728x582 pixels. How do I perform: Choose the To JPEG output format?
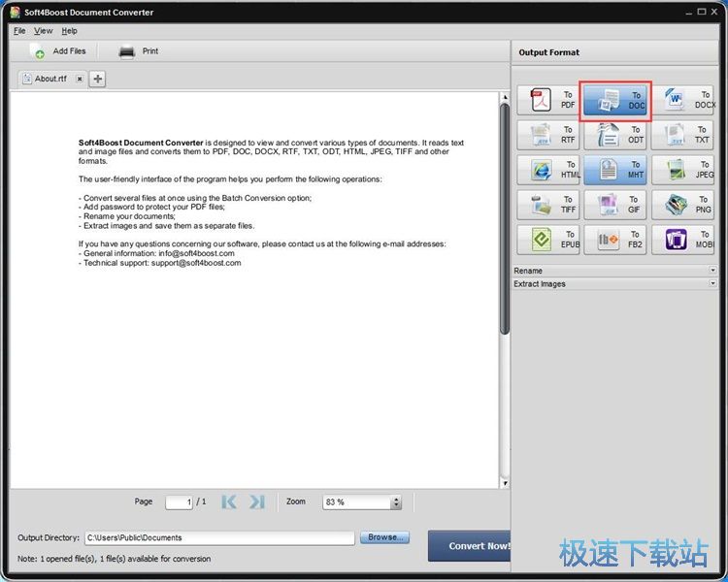point(683,170)
